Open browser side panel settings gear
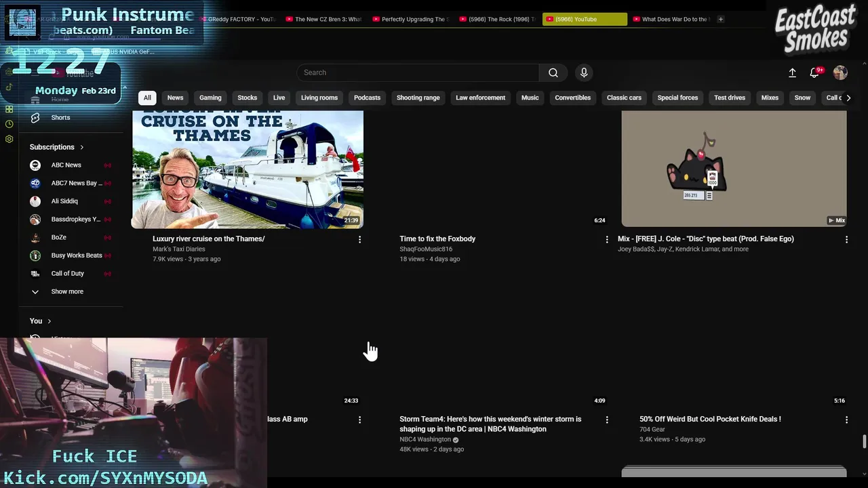 (x=9, y=139)
